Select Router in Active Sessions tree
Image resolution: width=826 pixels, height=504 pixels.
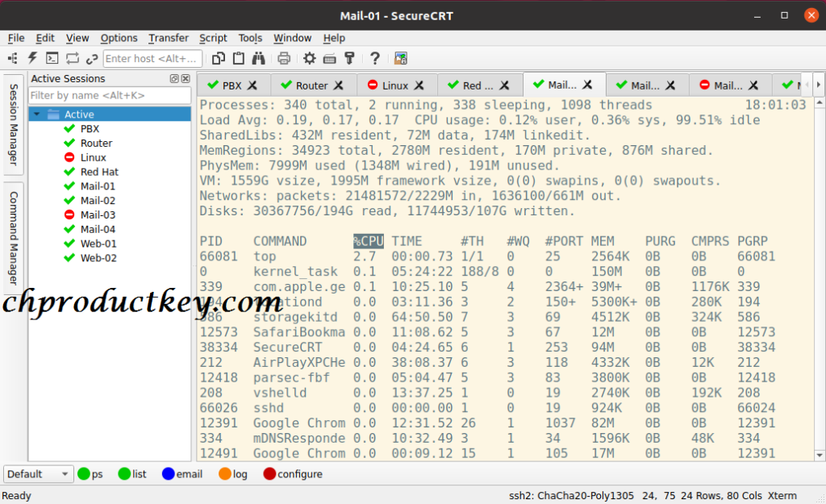click(x=96, y=143)
